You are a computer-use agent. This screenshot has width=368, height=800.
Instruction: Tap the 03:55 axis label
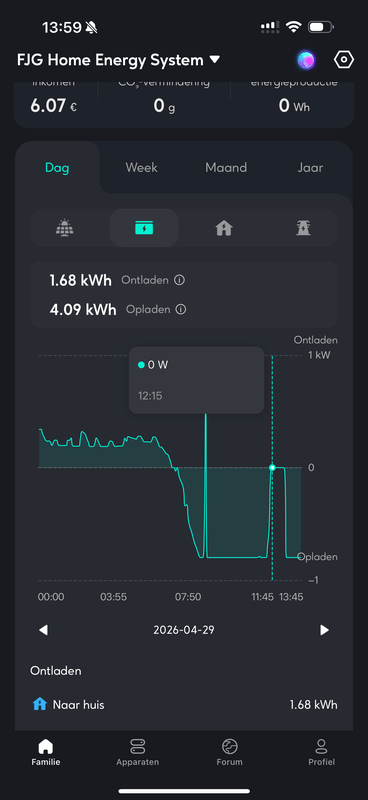tap(113, 597)
